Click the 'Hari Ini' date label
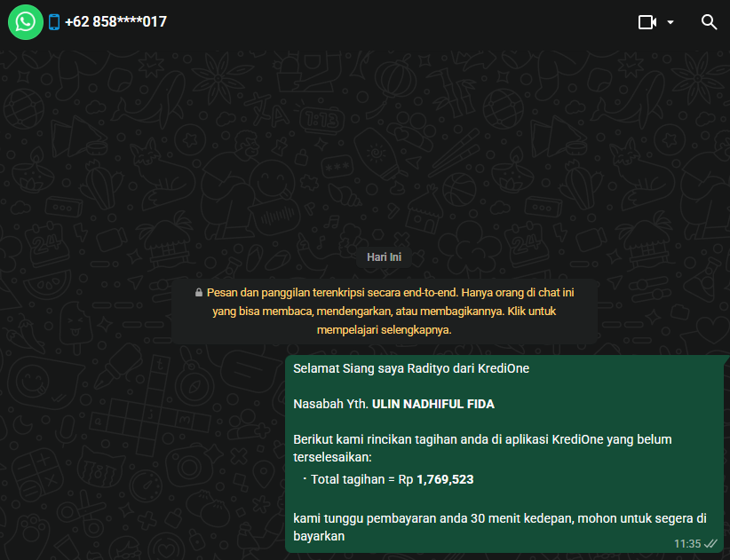730x560 pixels. click(384, 257)
